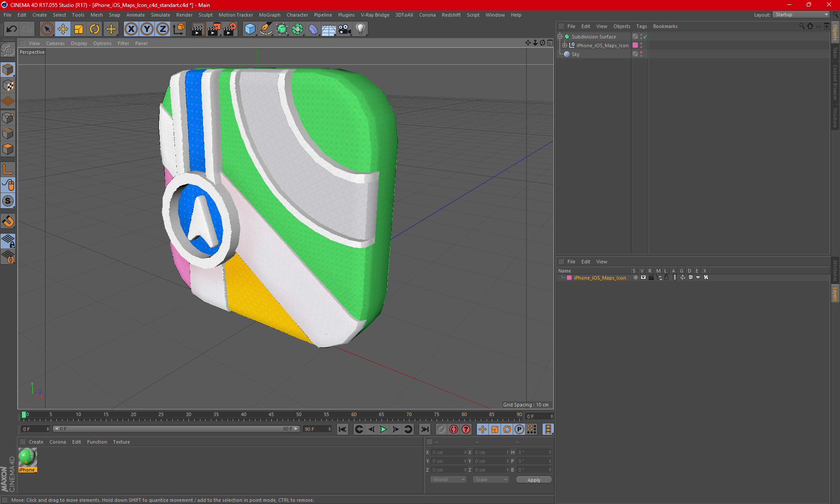Screen dimensions: 840x504
Task: Toggle Autokeying button
Action: [454, 429]
